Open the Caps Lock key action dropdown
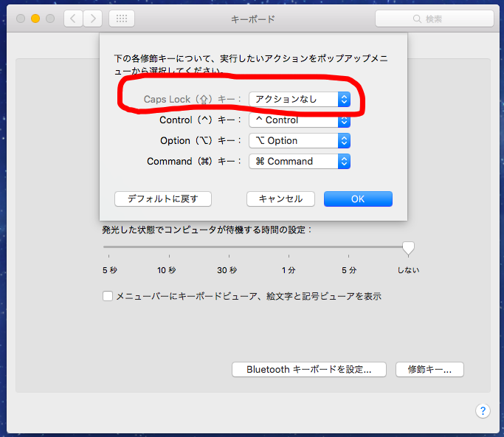Screen dimensions: 504x437 click(300, 99)
